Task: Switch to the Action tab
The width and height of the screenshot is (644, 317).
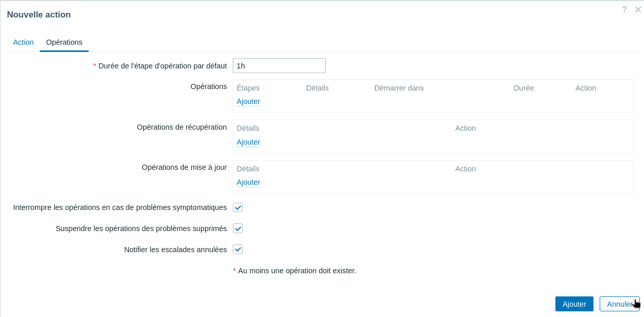Action: click(x=23, y=42)
